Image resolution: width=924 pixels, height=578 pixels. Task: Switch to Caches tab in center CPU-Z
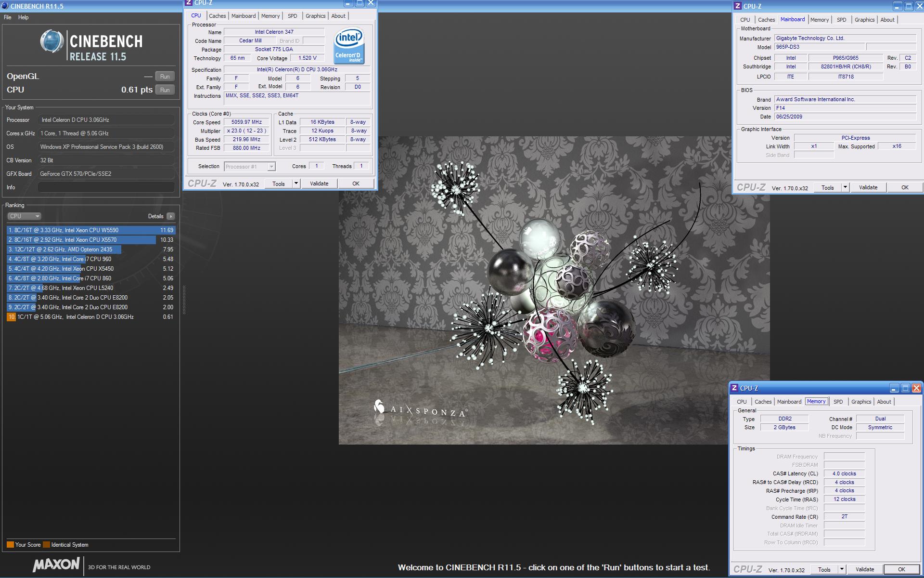218,16
